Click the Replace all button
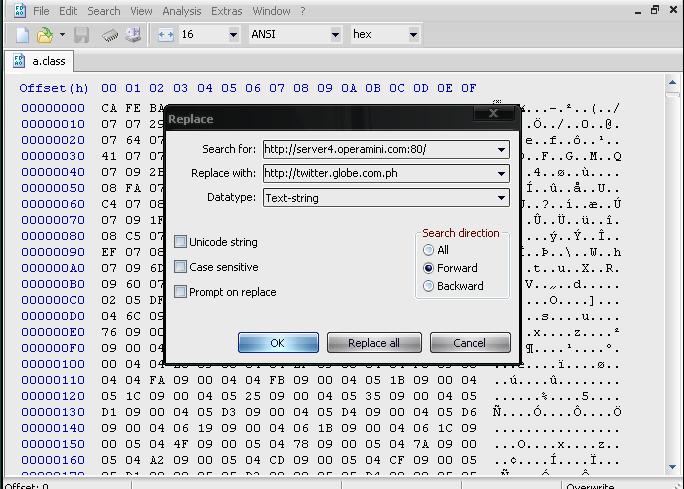This screenshot has height=489, width=684. coord(374,343)
